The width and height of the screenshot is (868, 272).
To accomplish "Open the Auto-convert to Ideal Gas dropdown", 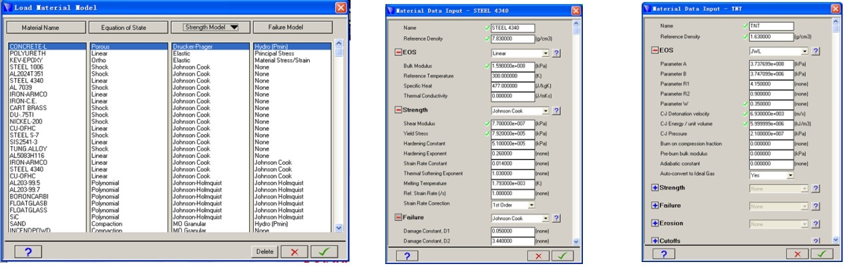I will 772,175.
